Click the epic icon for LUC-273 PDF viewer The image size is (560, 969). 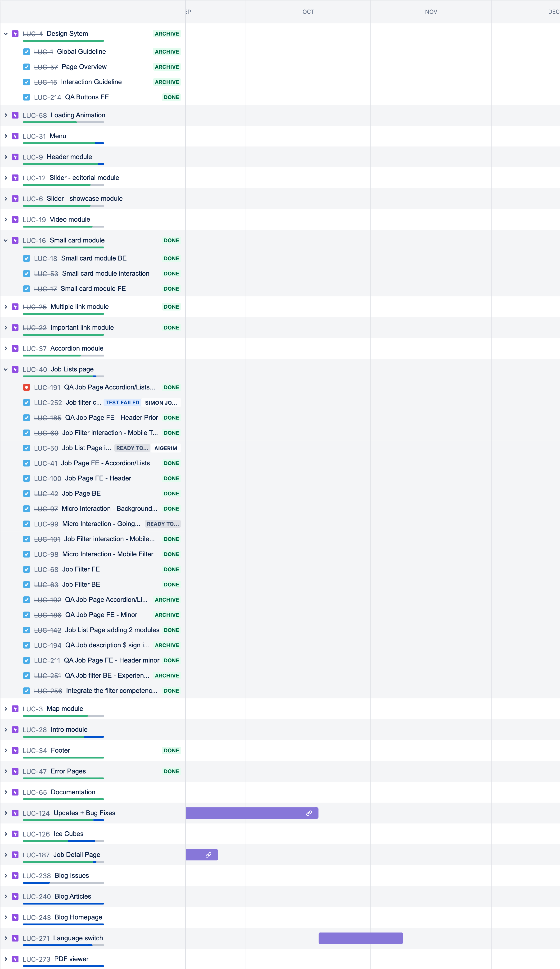15,959
